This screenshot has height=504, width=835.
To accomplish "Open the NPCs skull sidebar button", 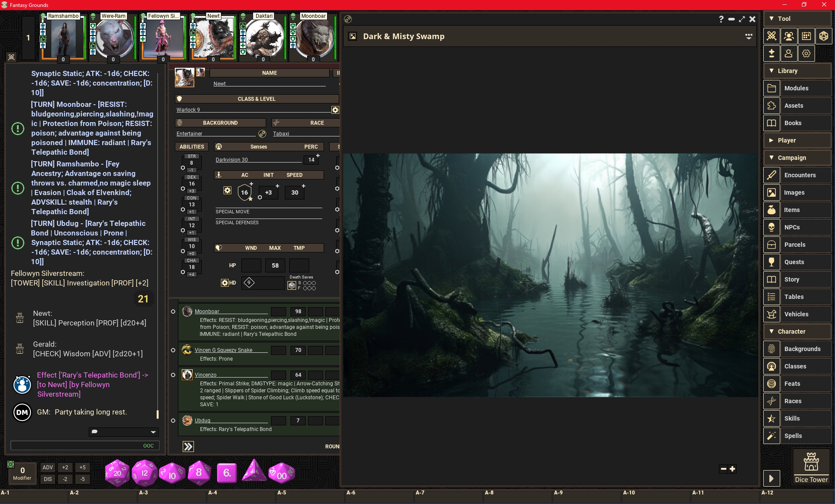I will tap(772, 227).
